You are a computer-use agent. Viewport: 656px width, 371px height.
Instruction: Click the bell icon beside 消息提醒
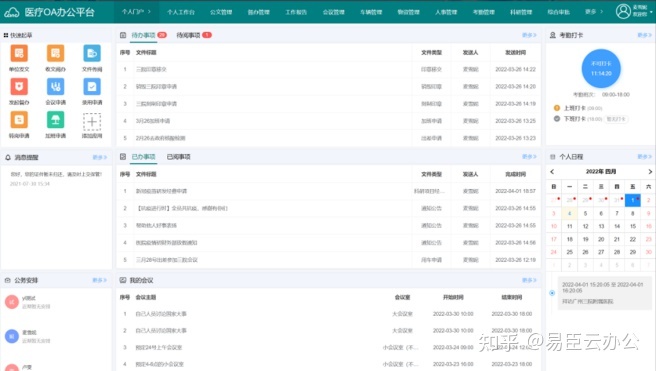coord(8,157)
